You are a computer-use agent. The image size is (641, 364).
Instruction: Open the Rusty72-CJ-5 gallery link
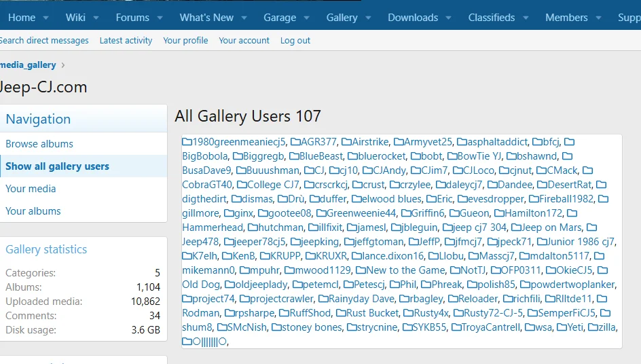(494, 314)
